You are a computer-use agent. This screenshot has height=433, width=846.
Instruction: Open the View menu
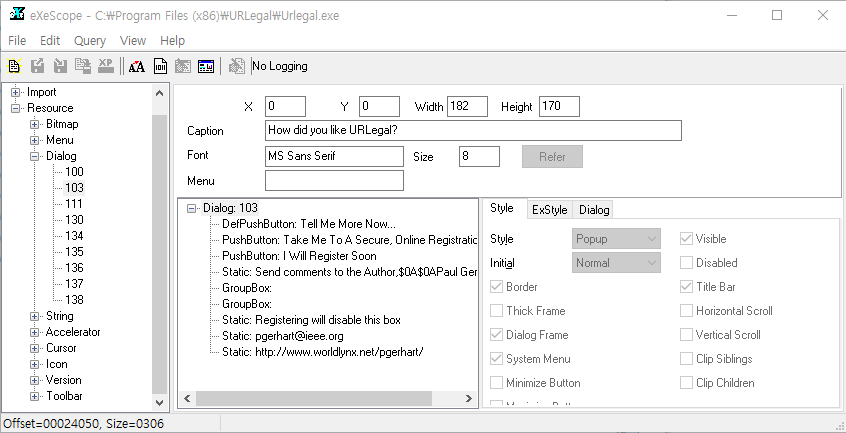[x=133, y=40]
